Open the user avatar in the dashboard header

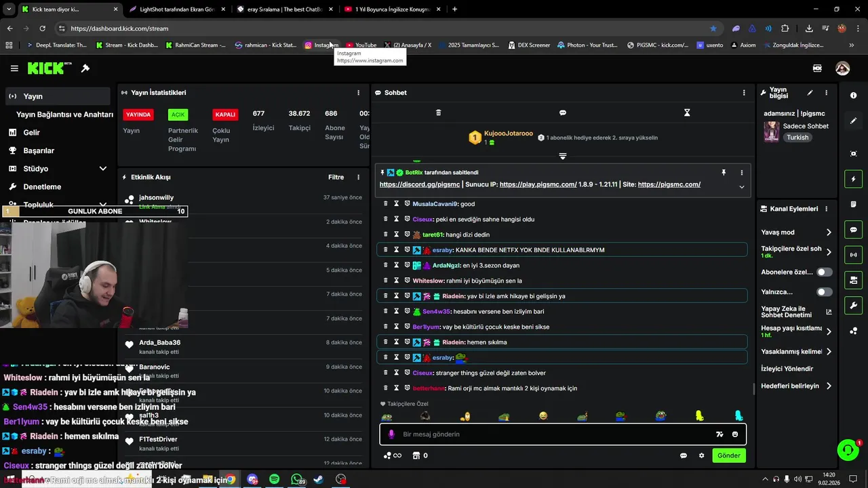click(x=842, y=68)
